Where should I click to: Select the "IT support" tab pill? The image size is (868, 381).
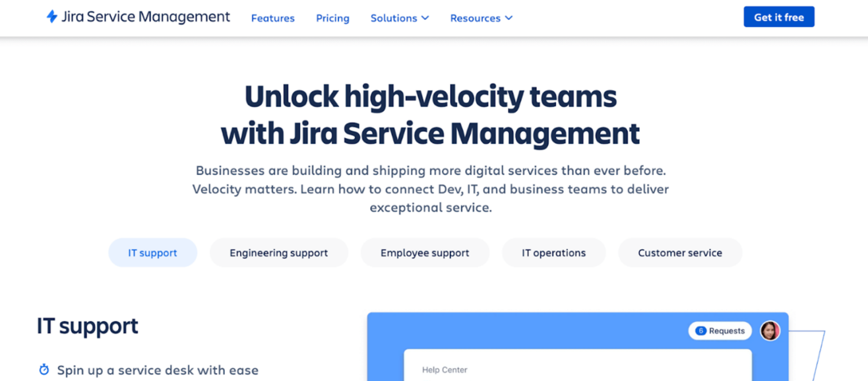pos(153,253)
